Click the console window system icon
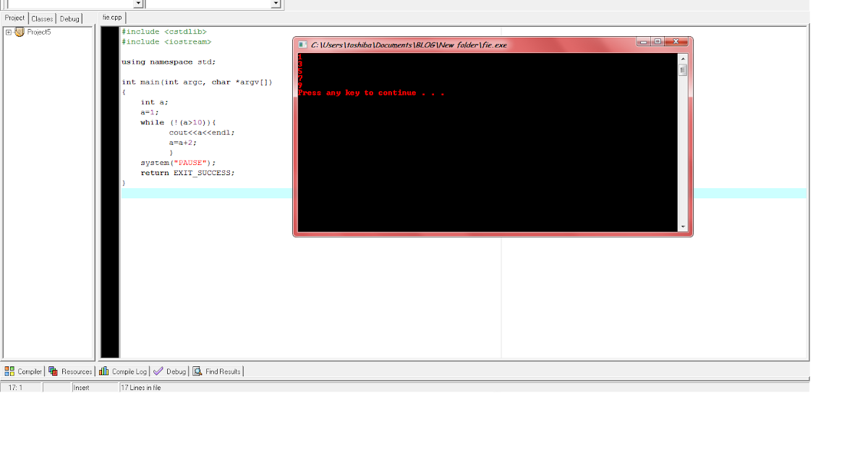 pyautogui.click(x=303, y=44)
